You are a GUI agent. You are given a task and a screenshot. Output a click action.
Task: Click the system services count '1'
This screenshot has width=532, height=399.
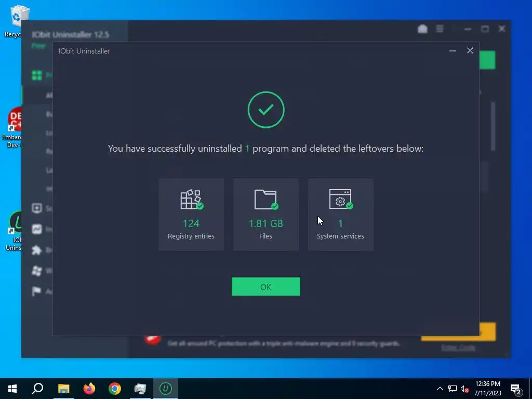tap(340, 223)
